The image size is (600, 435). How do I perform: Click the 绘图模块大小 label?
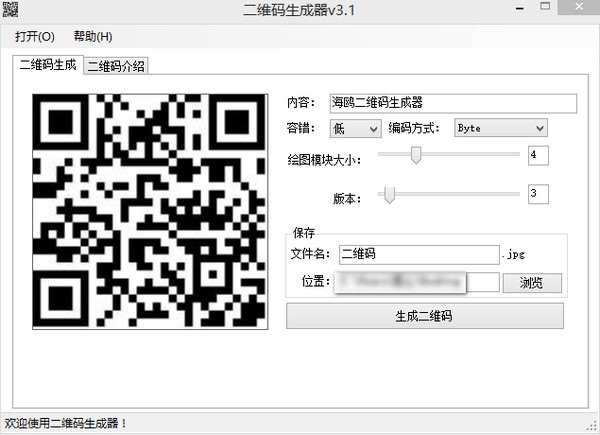pos(324,160)
